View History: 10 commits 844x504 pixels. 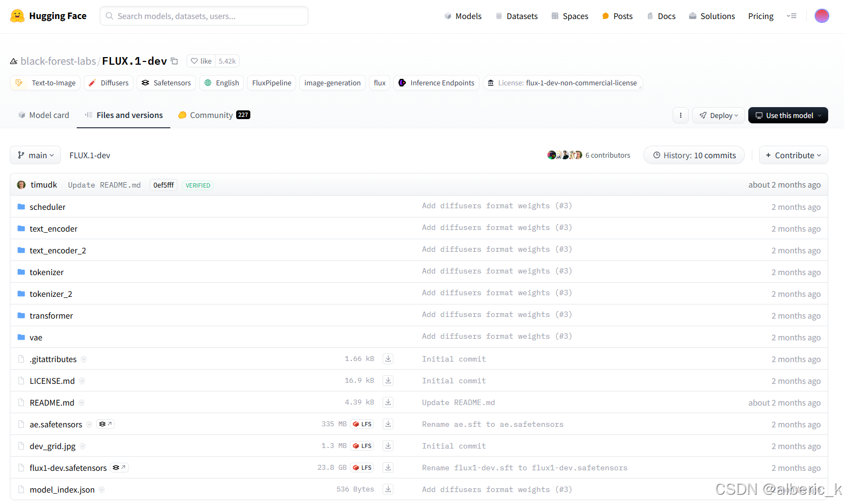[694, 155]
